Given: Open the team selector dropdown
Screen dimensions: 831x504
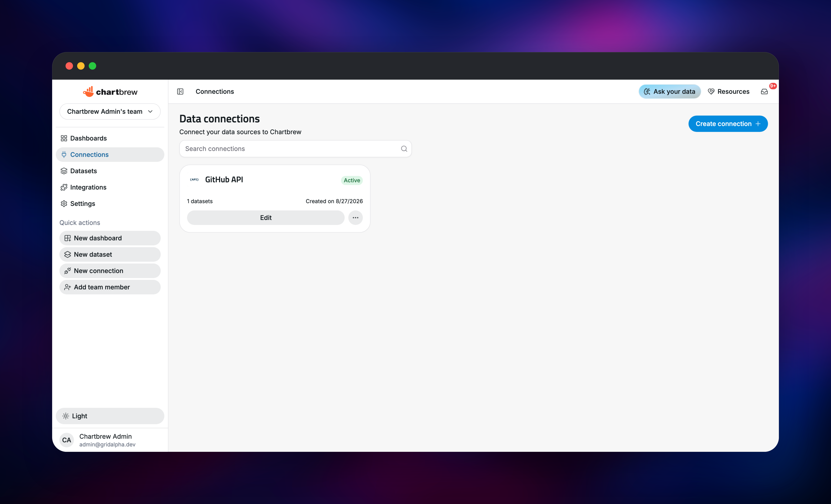Looking at the screenshot, I should pos(110,112).
